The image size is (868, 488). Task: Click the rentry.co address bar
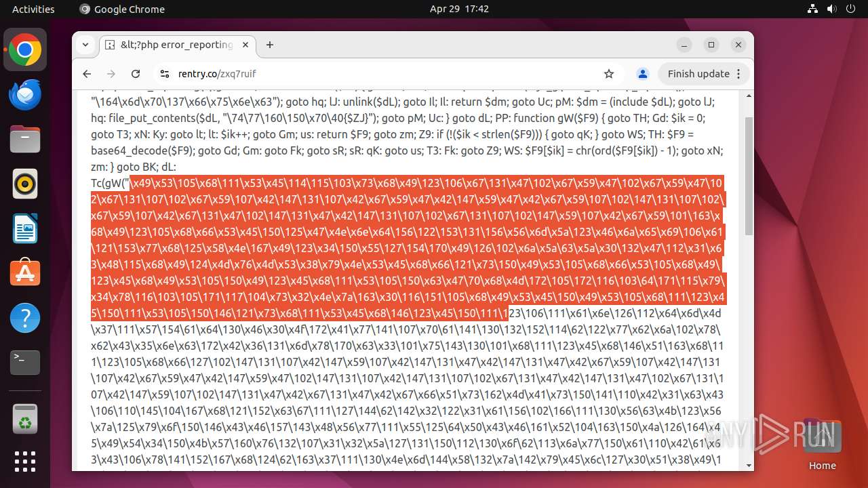(387, 74)
